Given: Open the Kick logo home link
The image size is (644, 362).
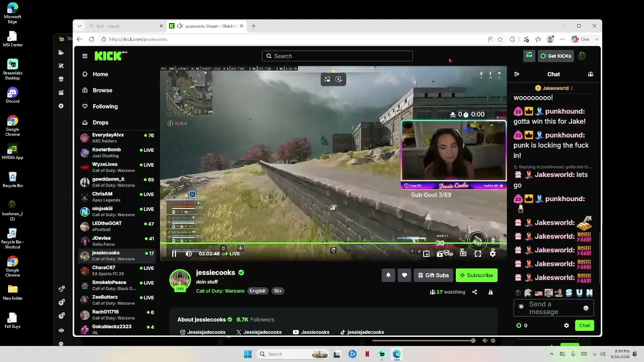Looking at the screenshot, I should [x=111, y=56].
